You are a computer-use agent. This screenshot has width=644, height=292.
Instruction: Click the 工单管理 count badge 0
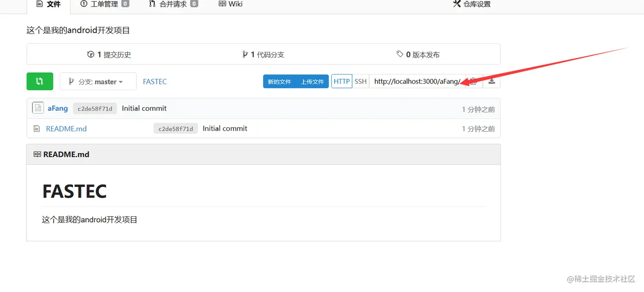pos(125,4)
